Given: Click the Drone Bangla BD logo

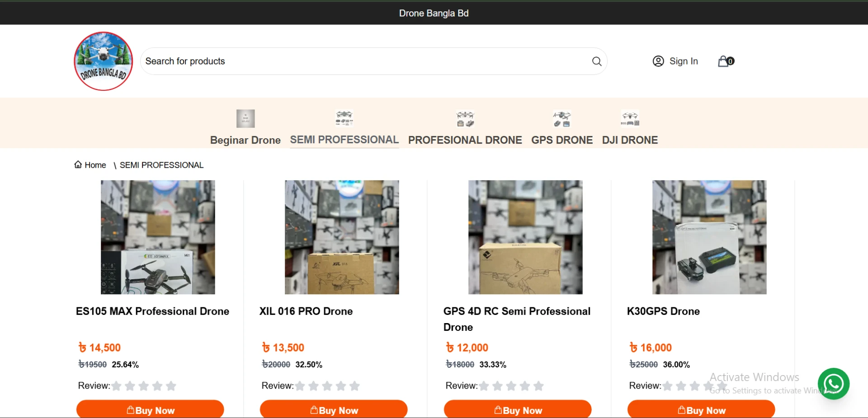Looking at the screenshot, I should pyautogui.click(x=104, y=61).
